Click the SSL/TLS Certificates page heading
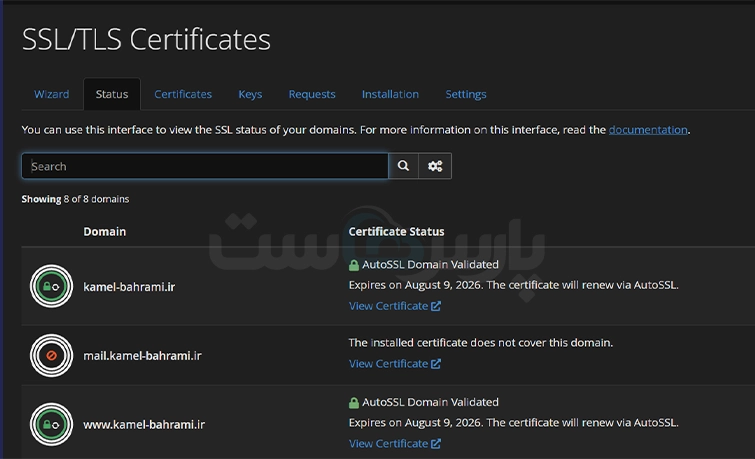Screen dimensions: 755x459 point(146,39)
